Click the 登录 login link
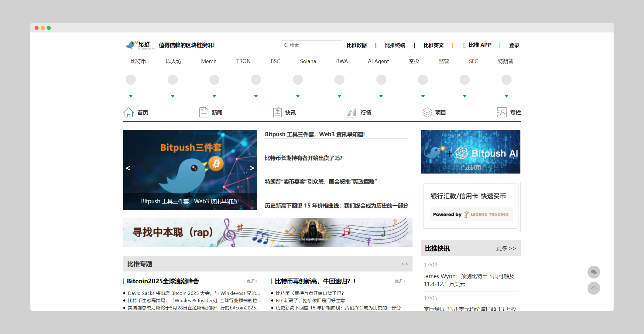This screenshot has height=334, width=644. coord(514,45)
